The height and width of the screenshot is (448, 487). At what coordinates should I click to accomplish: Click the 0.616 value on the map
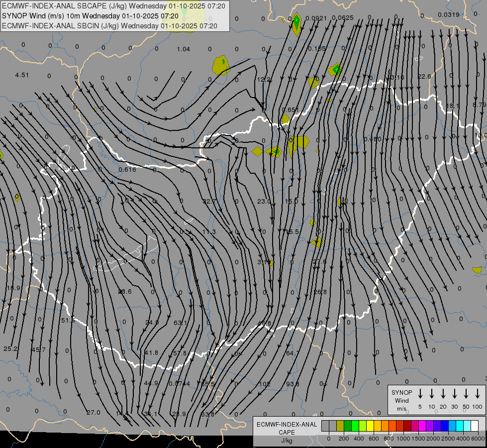coord(127,170)
